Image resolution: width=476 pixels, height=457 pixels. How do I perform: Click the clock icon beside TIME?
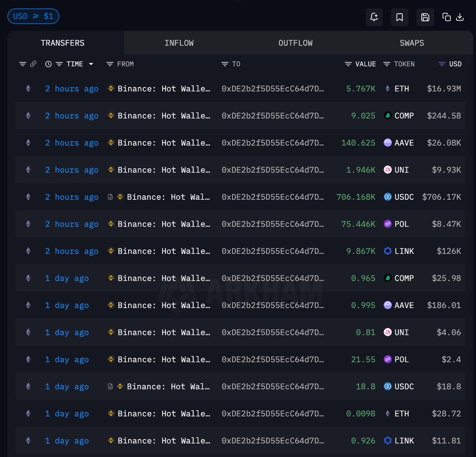click(48, 64)
